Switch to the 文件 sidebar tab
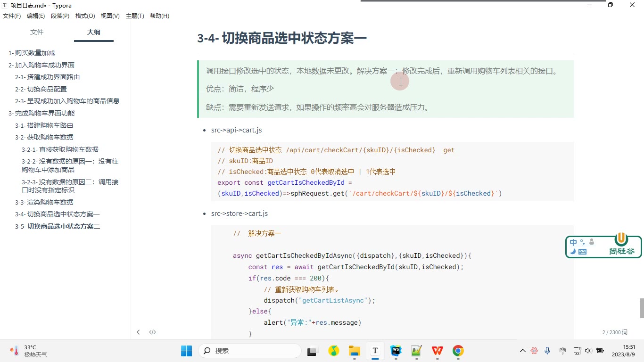Viewport: 644px width, 362px height. click(x=37, y=32)
